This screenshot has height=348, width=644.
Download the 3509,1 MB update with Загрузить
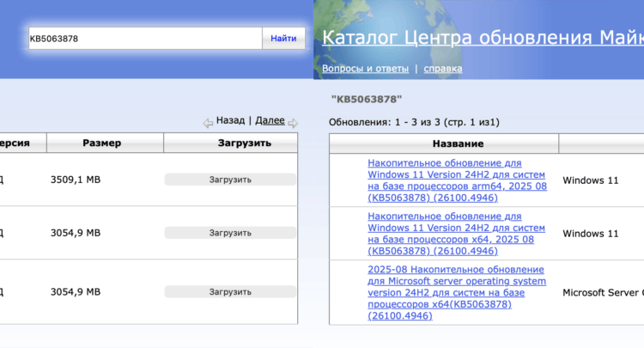click(x=230, y=180)
